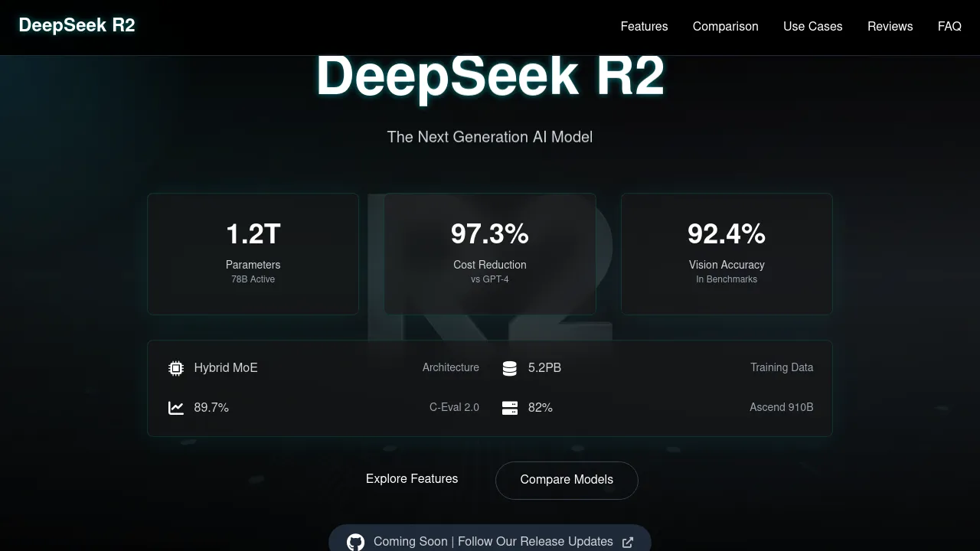Click the database icon beside 5.2PB

(509, 368)
